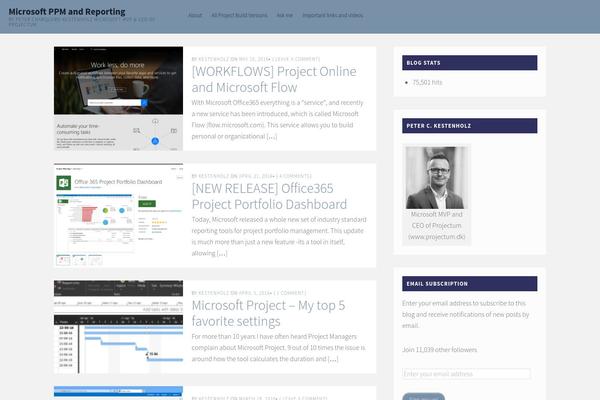Open 'Microsoft Project – My top 5 favorite settings'
This screenshot has height=400, width=600.
pos(268,313)
